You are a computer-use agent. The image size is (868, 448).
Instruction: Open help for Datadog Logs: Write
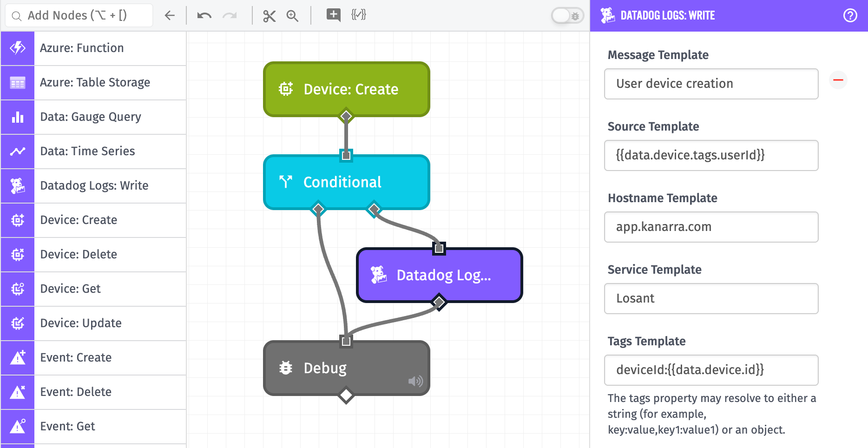point(850,15)
